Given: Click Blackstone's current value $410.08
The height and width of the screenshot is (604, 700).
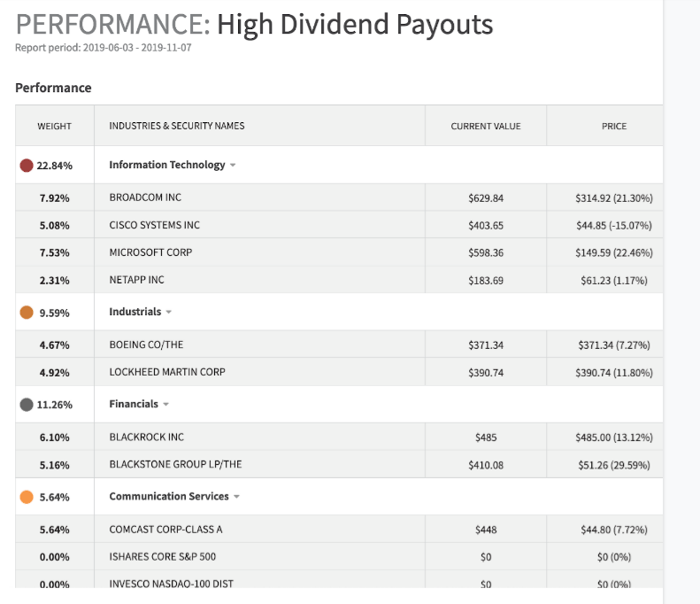Looking at the screenshot, I should (486, 466).
